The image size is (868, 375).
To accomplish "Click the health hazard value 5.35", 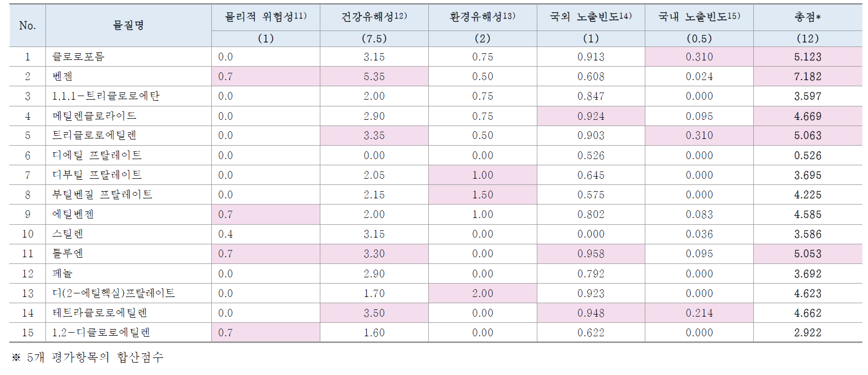I will coord(374,76).
